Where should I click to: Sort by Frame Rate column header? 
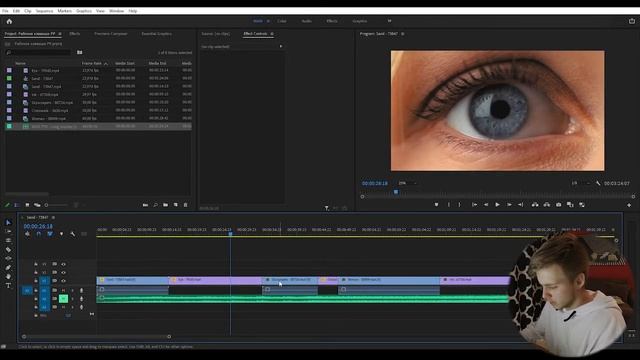point(92,63)
